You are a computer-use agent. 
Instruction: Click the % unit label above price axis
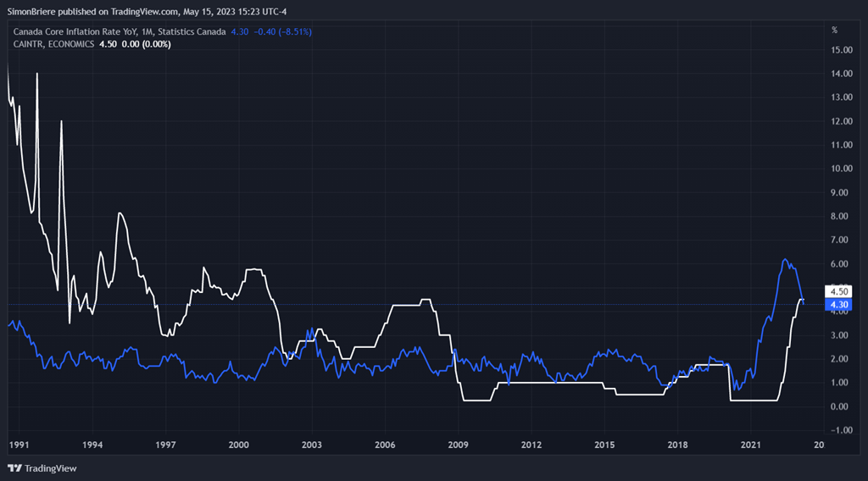point(834,30)
